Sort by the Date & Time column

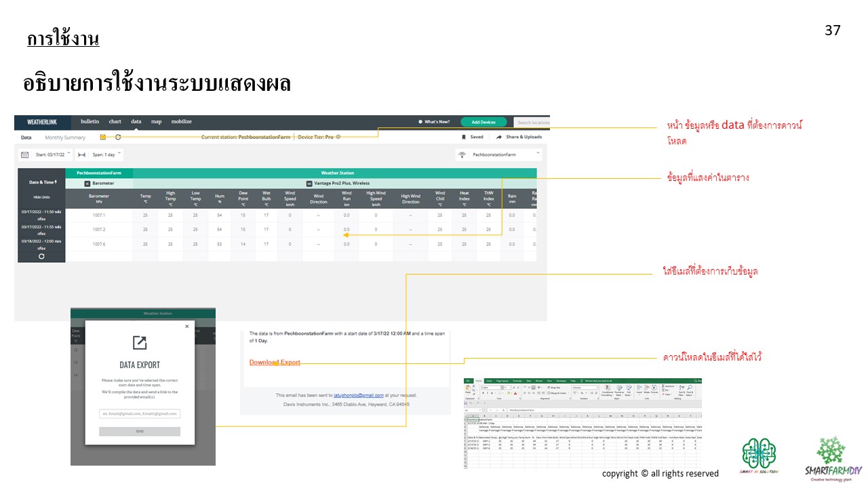click(x=41, y=182)
